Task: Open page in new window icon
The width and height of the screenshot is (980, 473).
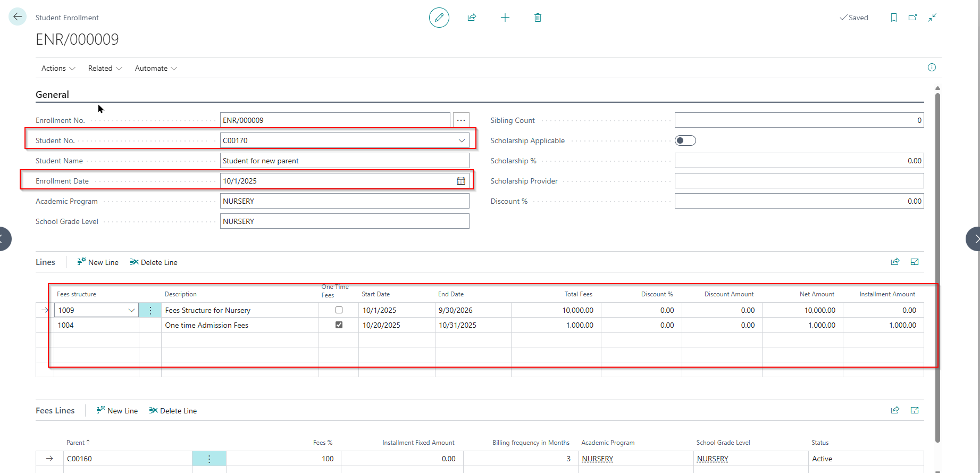Action: click(x=912, y=18)
